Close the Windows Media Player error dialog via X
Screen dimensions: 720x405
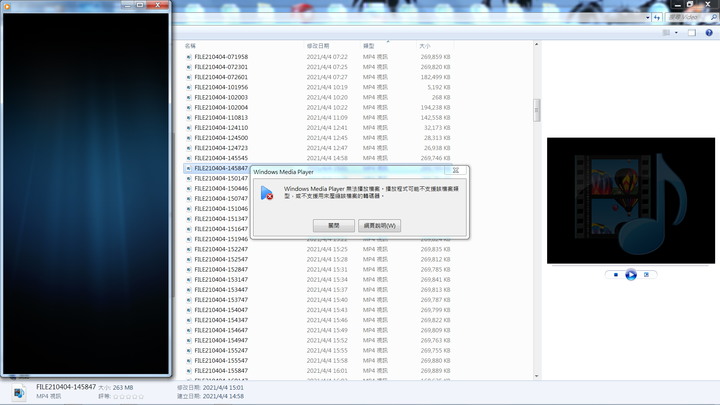pyautogui.click(x=456, y=170)
